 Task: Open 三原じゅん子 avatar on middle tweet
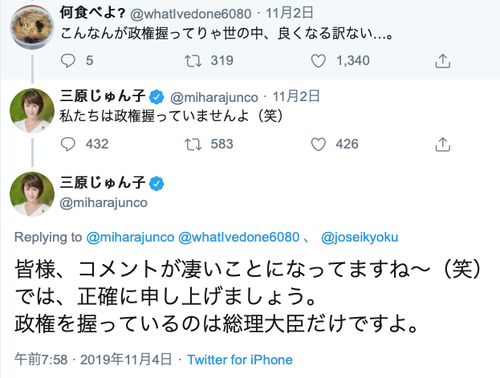(32, 111)
